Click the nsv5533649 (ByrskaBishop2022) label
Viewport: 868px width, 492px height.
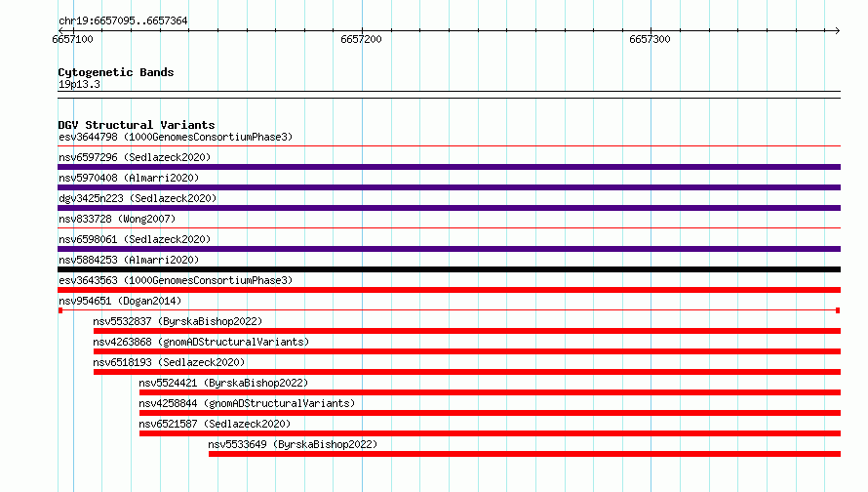293,444
